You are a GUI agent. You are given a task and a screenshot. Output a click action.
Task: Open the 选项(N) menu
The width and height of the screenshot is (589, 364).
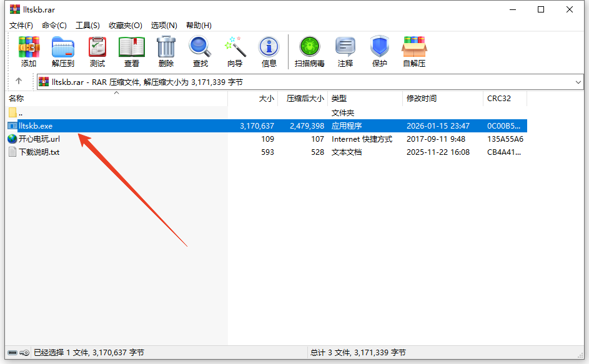pos(164,25)
